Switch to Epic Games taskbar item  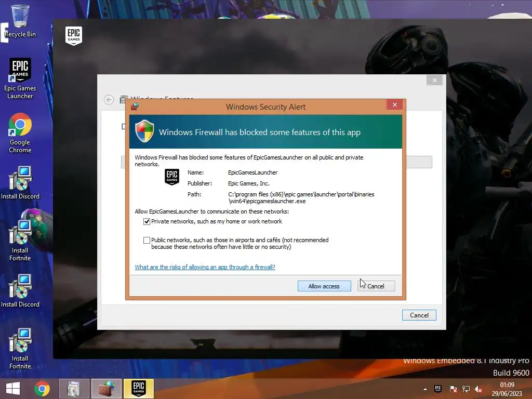(138, 389)
